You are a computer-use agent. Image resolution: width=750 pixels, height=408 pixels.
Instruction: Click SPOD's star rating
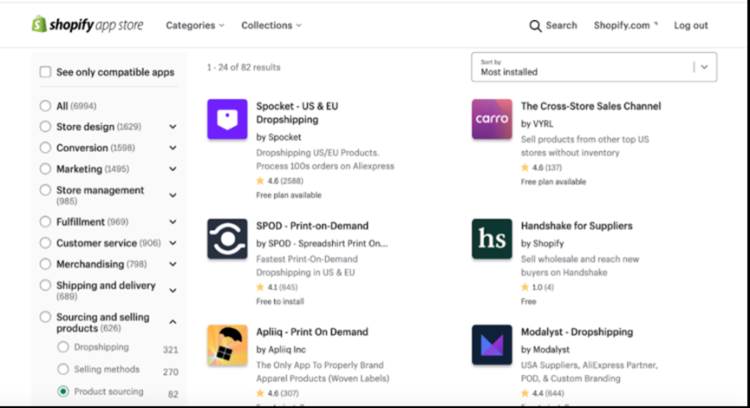pos(277,287)
